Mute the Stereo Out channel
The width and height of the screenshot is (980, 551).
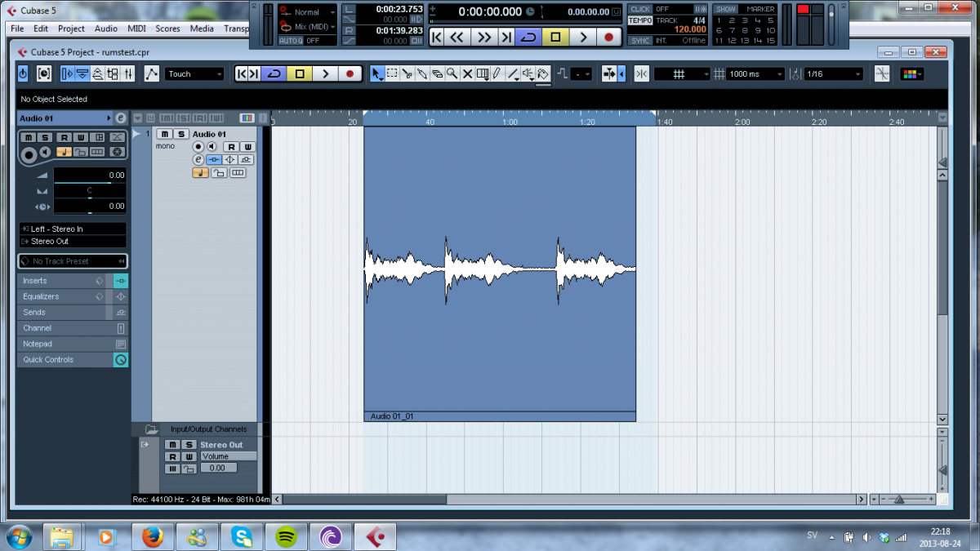pos(172,445)
